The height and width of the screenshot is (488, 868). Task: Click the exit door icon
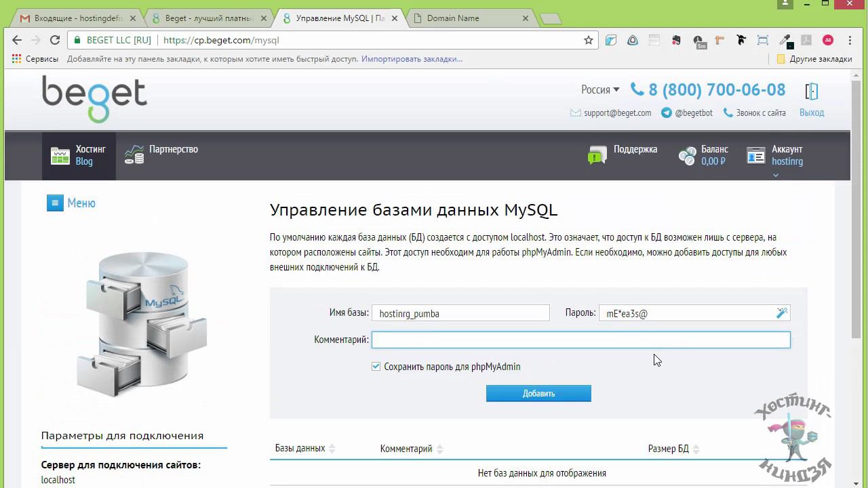[x=812, y=91]
